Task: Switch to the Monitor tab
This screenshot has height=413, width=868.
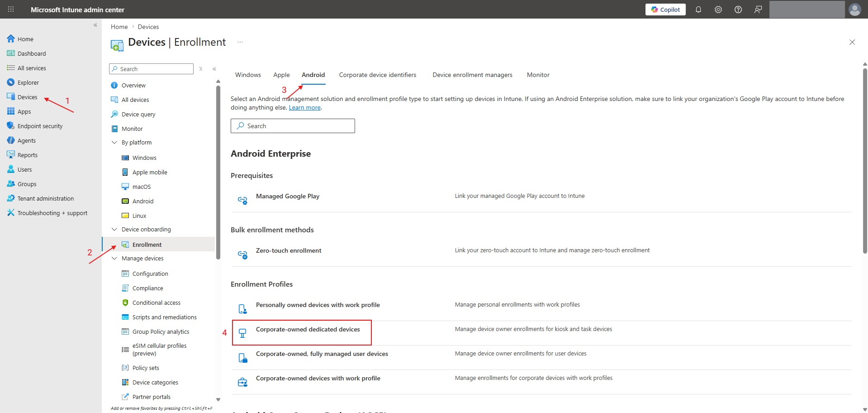Action: [x=538, y=75]
